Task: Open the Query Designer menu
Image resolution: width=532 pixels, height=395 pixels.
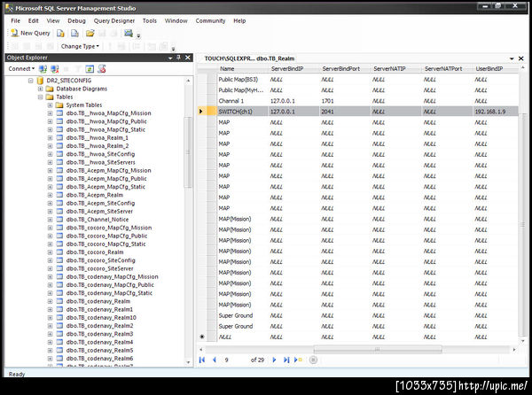Action: (x=114, y=20)
